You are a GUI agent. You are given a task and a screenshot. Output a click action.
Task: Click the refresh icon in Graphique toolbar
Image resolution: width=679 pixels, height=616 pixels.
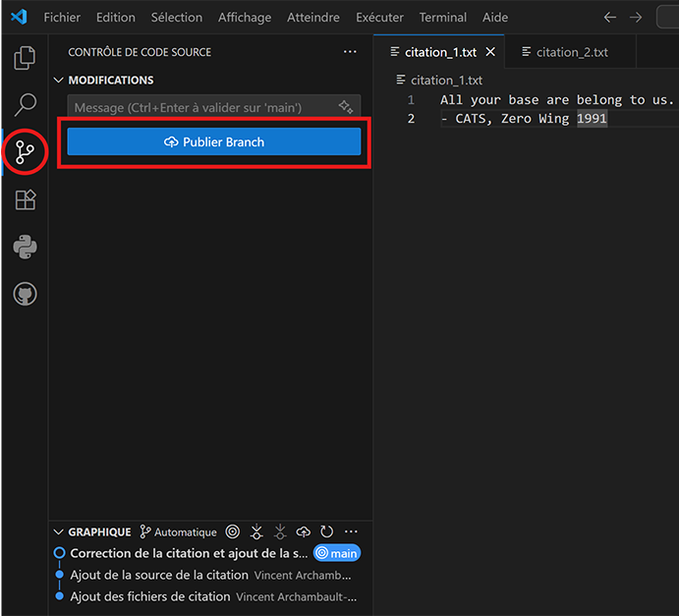[326, 532]
